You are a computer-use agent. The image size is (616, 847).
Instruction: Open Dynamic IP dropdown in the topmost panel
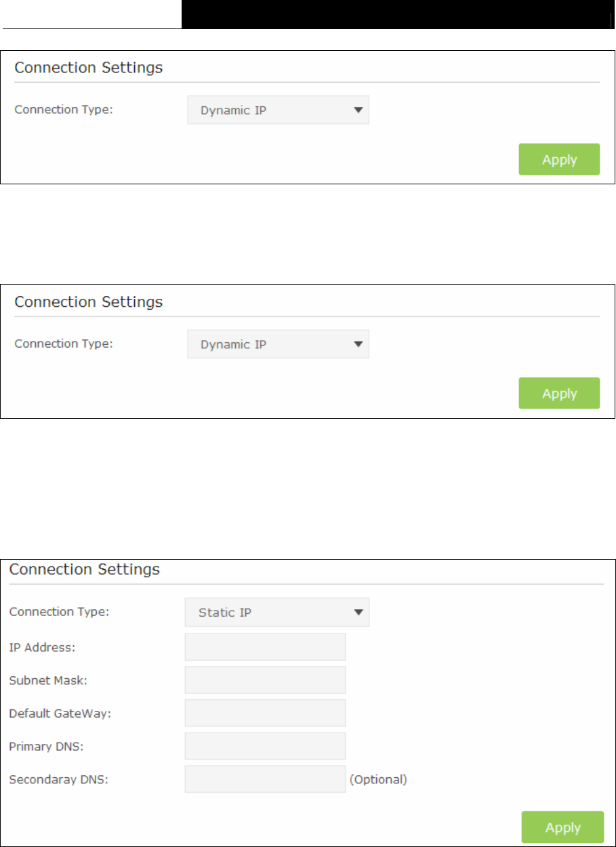tap(278, 110)
